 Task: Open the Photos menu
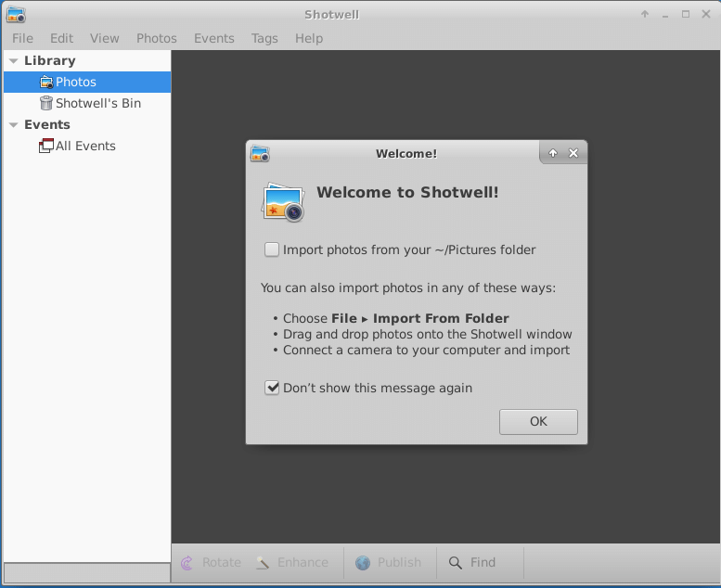(x=156, y=38)
